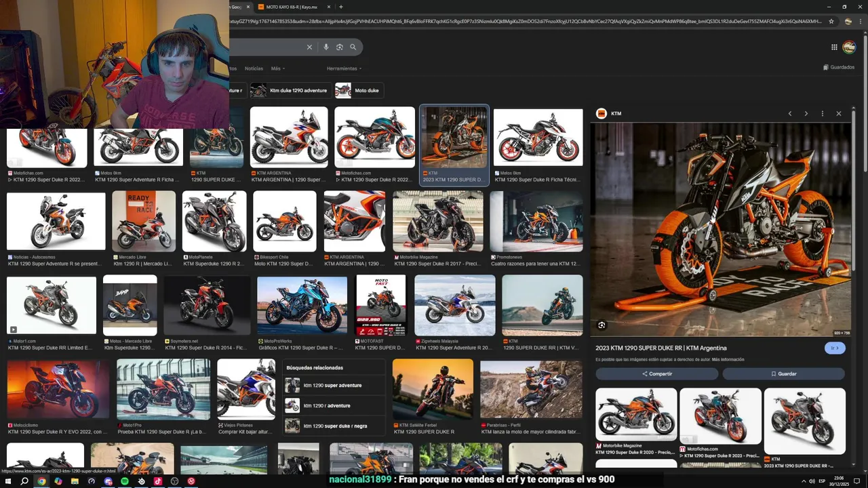868x488 pixels.
Task: Open File Explorer from the taskbar
Action: tap(75, 481)
